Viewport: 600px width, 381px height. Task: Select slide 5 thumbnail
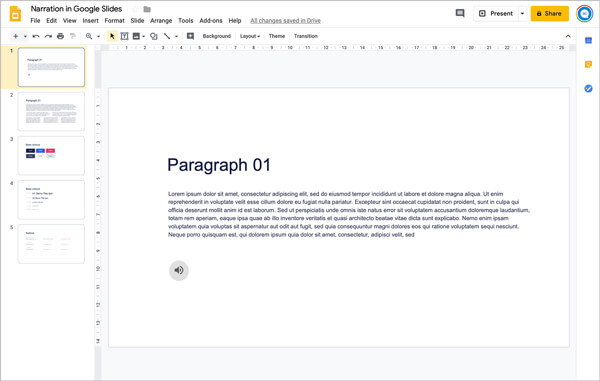tap(51, 244)
